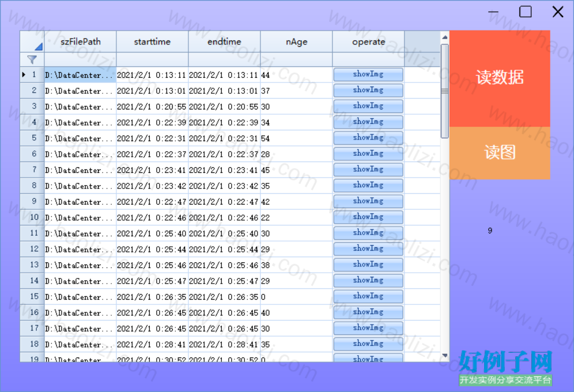Click showImg button in row 15
Image resolution: width=574 pixels, height=392 pixels.
pyautogui.click(x=368, y=296)
